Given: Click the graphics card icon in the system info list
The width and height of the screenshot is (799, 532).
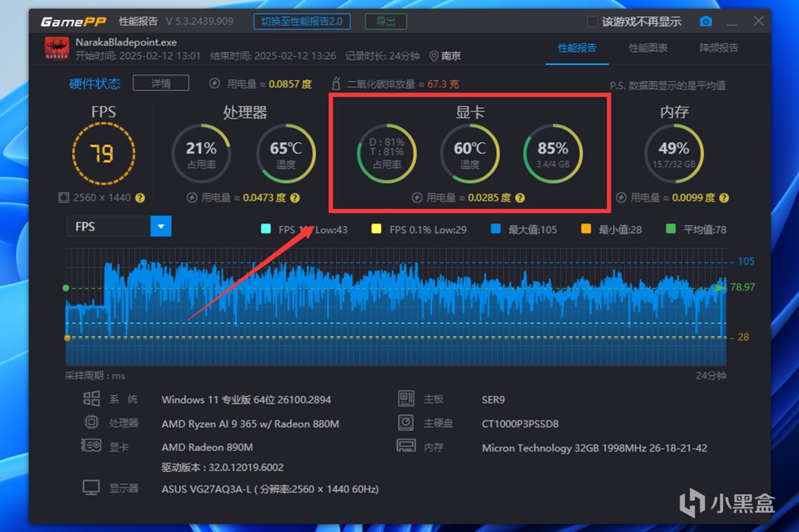Looking at the screenshot, I should click(x=92, y=446).
